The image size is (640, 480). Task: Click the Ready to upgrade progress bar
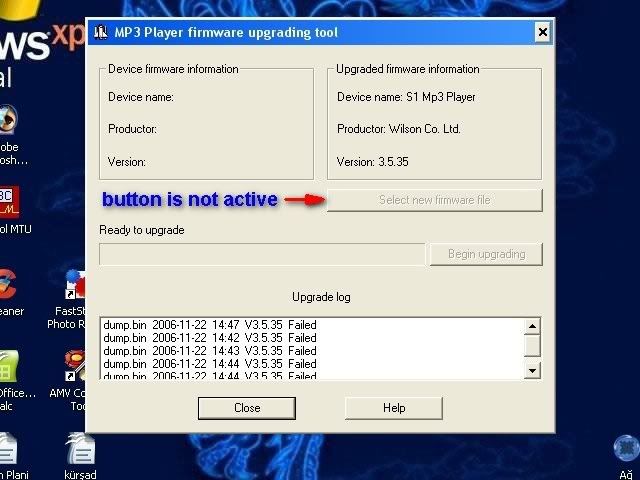pos(262,254)
